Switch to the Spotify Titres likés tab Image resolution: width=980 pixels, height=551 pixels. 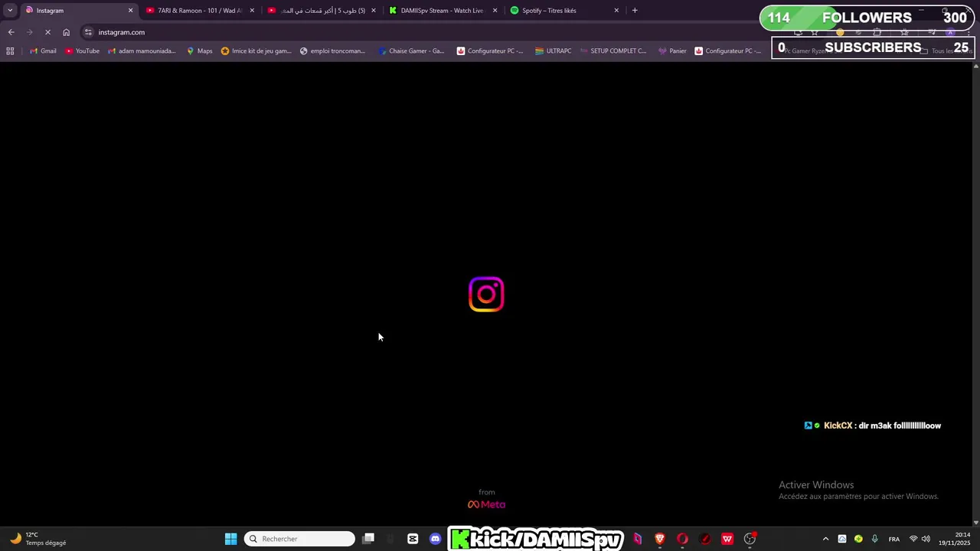[564, 11]
